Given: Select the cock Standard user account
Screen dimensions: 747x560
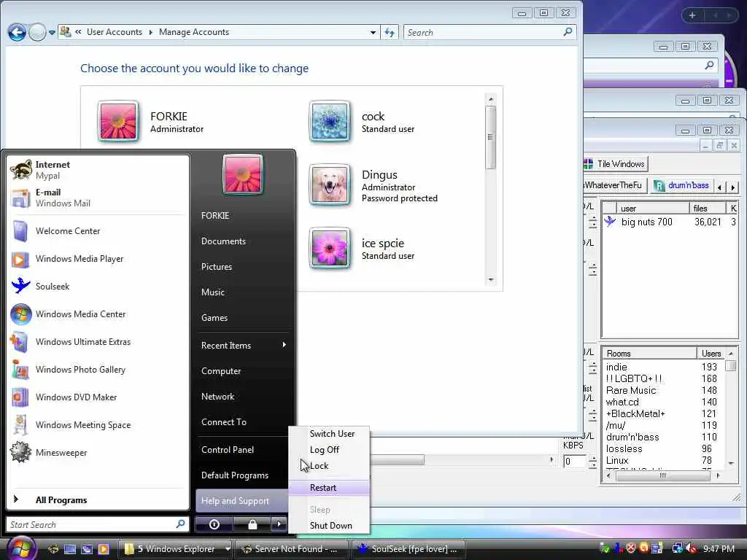Looking at the screenshot, I should (x=362, y=122).
